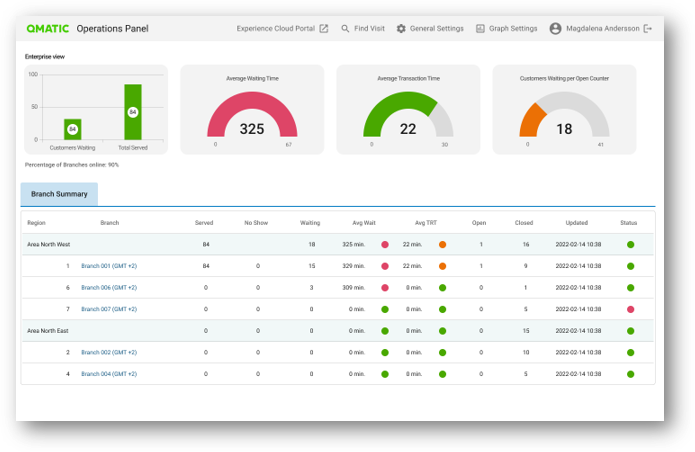
Task: Click the red Avg Wait dot for Branch 001
Action: [x=385, y=266]
